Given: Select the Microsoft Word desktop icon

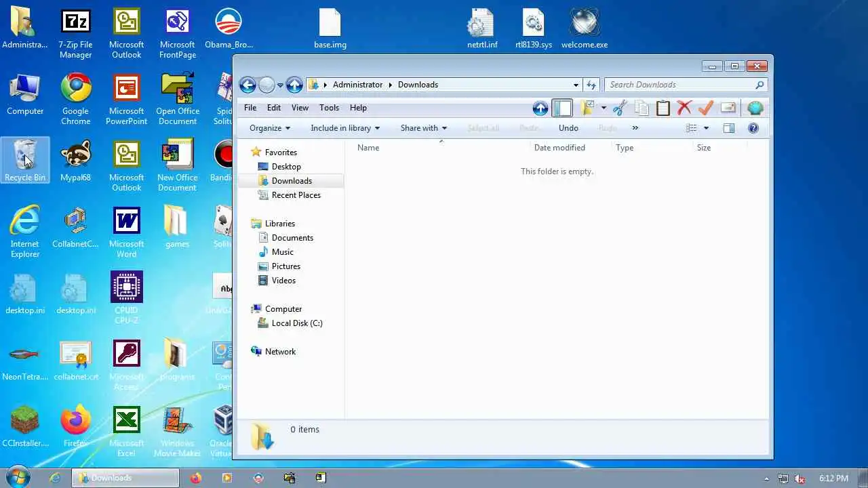Looking at the screenshot, I should coord(127,233).
